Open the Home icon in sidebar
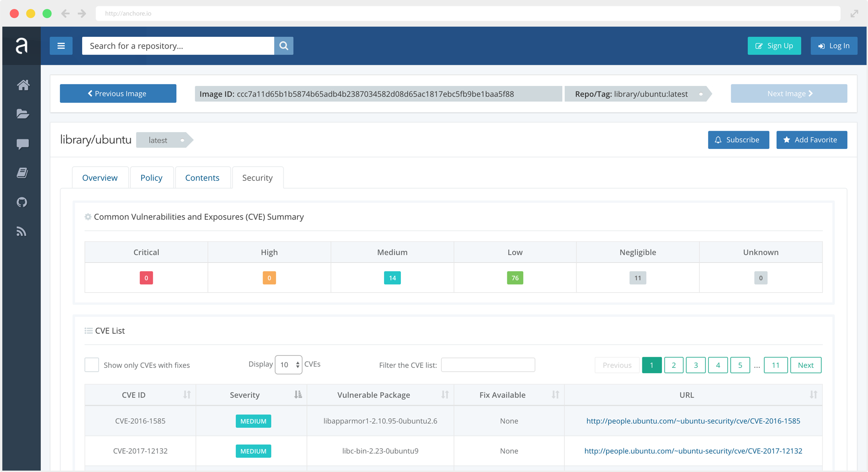868x472 pixels. (23, 85)
